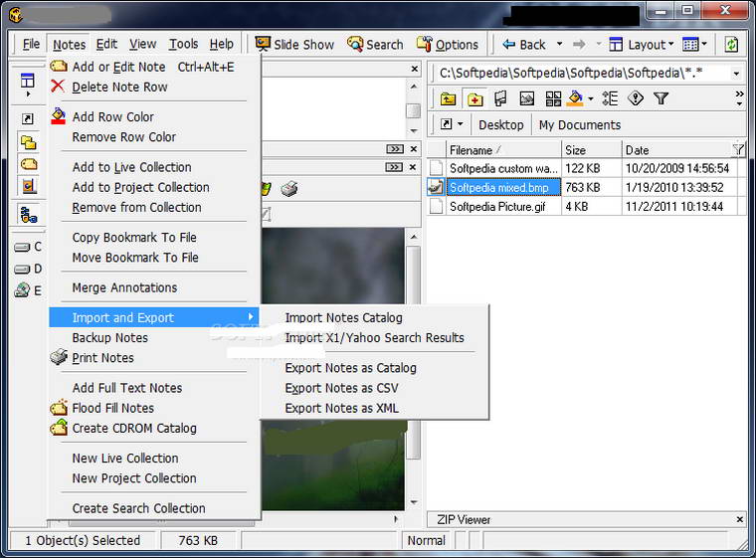Image resolution: width=756 pixels, height=558 pixels.
Task: Click the filter icon at the column header end
Action: tap(738, 149)
